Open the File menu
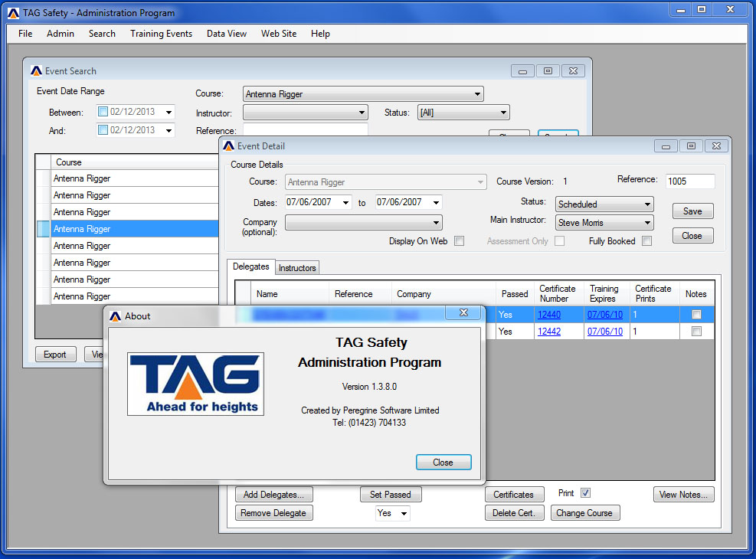756x559 pixels. coord(25,34)
